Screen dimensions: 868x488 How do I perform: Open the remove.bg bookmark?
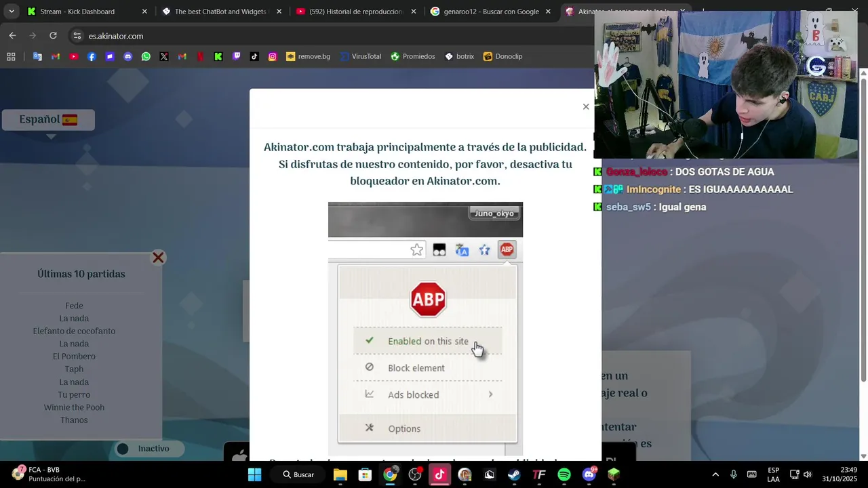(x=309, y=56)
